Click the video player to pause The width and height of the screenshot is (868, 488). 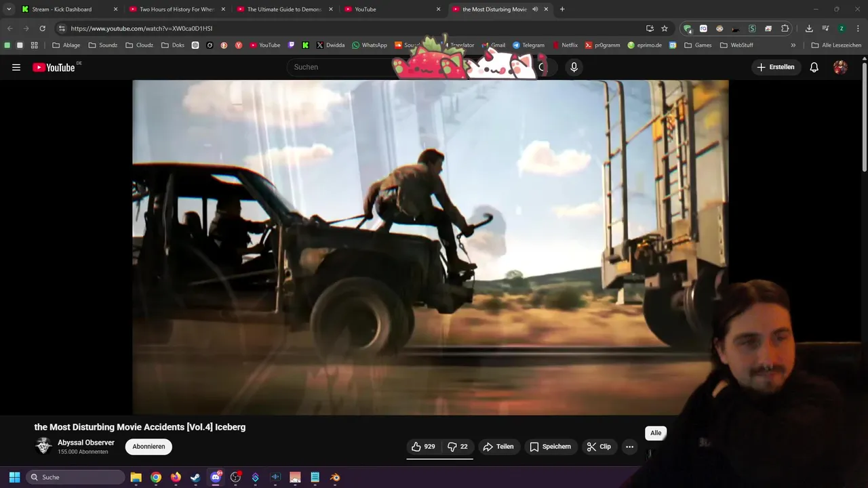[430, 247]
